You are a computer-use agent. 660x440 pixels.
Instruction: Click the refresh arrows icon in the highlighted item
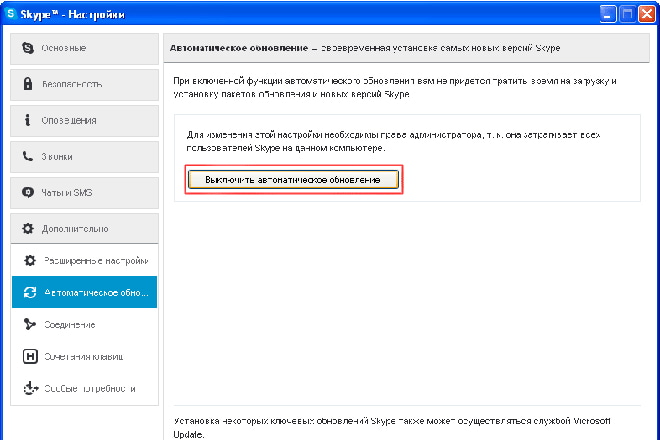click(x=29, y=292)
